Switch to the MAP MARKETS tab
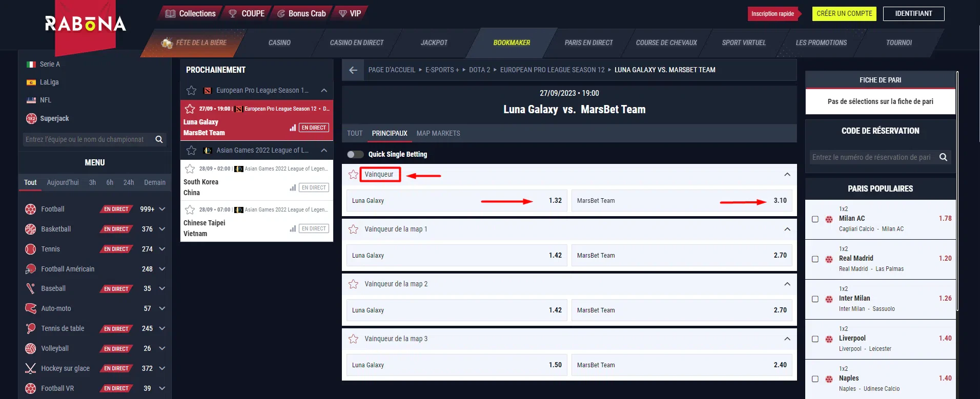The height and width of the screenshot is (399, 980). click(x=438, y=133)
